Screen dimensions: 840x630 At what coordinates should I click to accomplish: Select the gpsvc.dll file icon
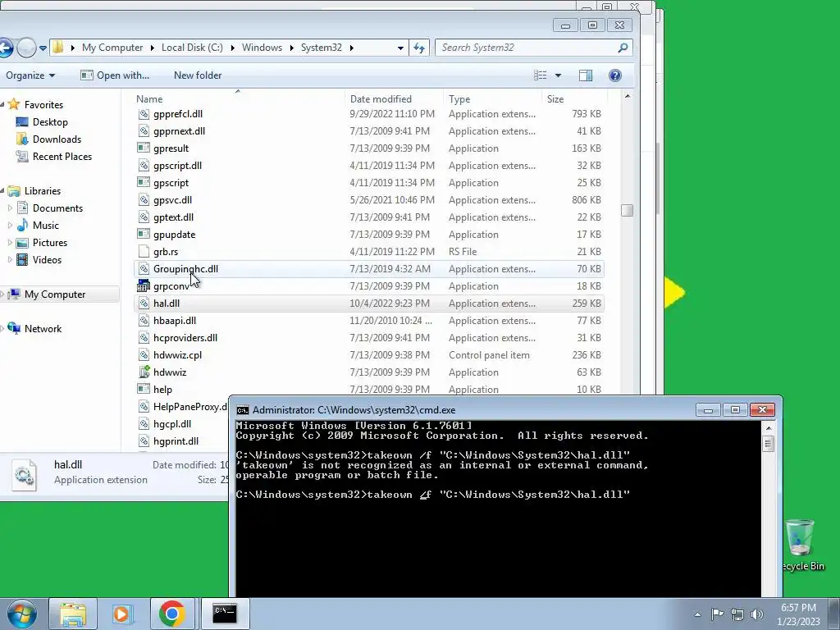point(143,200)
